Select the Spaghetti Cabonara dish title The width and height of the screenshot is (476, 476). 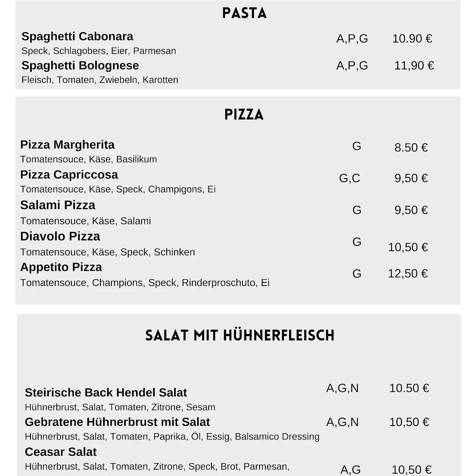pos(77,36)
